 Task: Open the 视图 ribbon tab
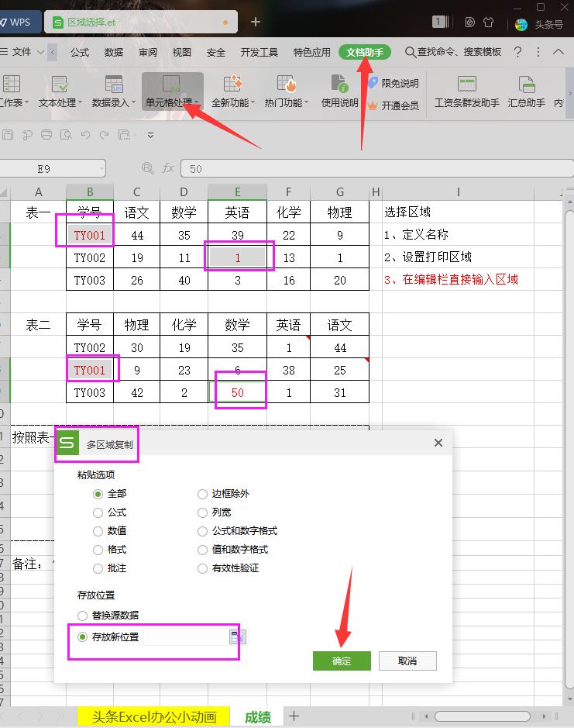pos(181,52)
